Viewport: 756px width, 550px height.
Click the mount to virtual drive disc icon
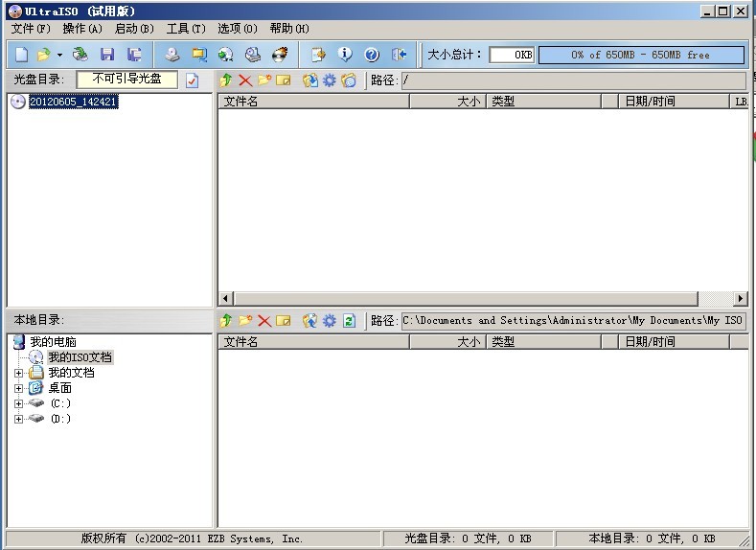pos(225,55)
